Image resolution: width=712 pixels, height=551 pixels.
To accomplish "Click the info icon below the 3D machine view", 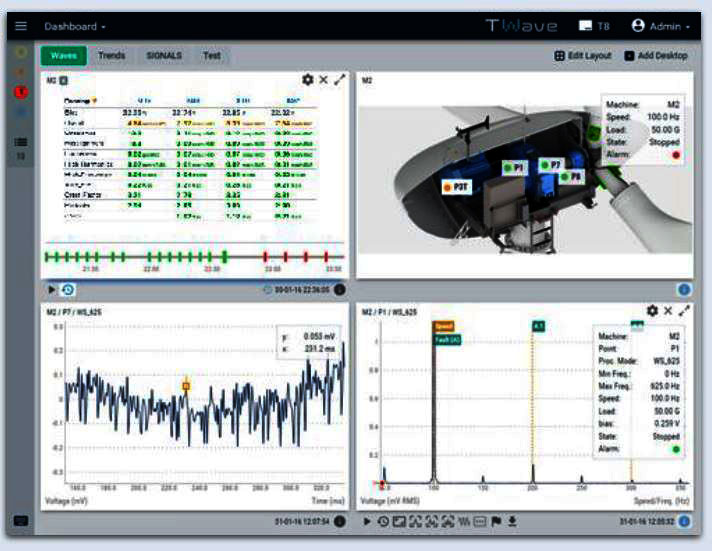I will (684, 290).
